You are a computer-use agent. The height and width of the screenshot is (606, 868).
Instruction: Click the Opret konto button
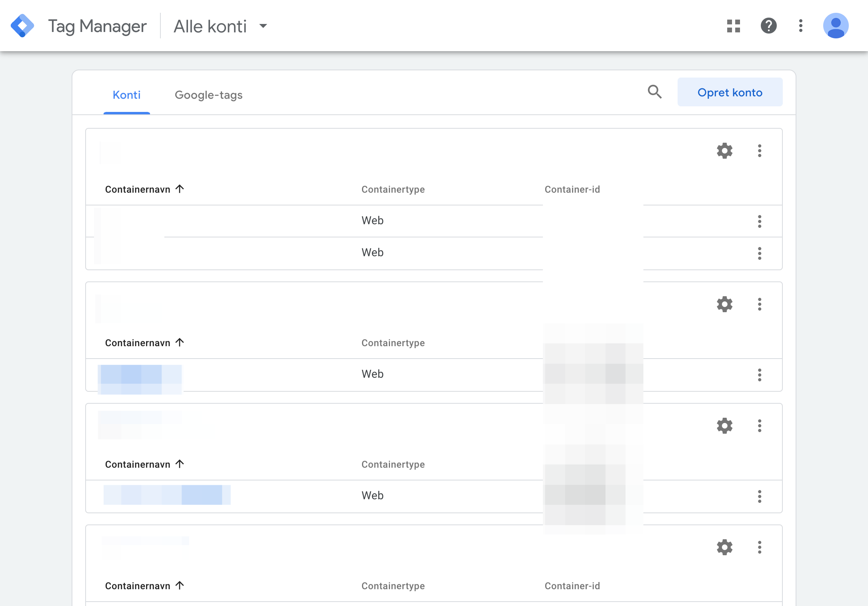(x=730, y=92)
